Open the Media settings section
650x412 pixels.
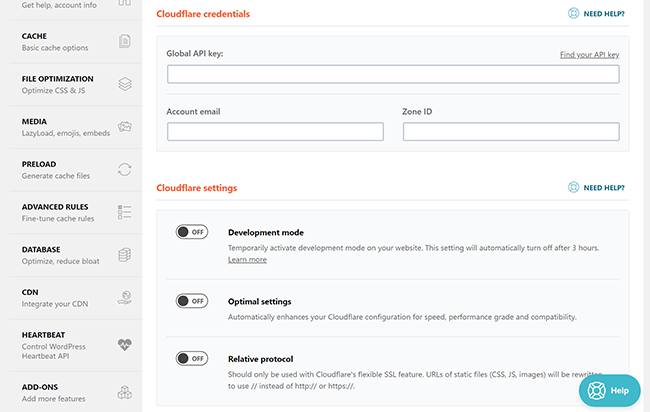point(76,127)
